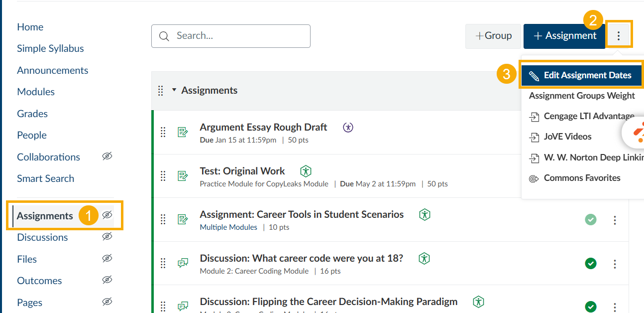Toggle published status for career code discussion
The height and width of the screenshot is (313, 644).
pos(591,263)
